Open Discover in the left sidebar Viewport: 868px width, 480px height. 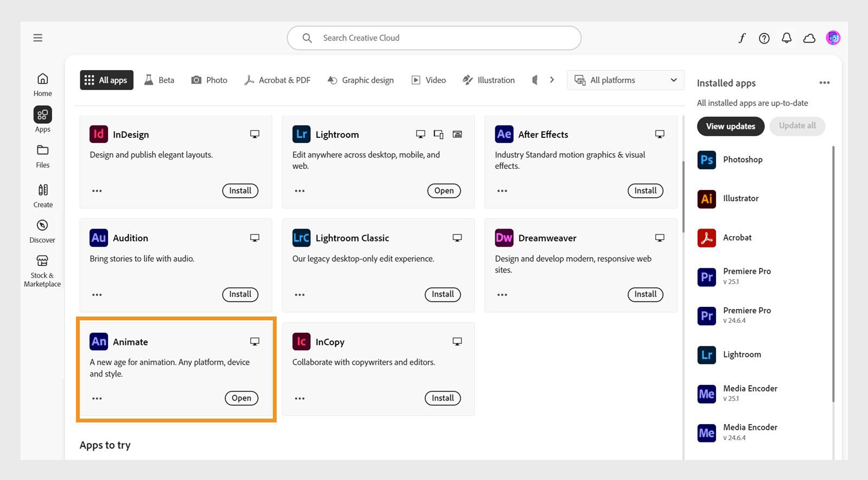click(x=42, y=231)
